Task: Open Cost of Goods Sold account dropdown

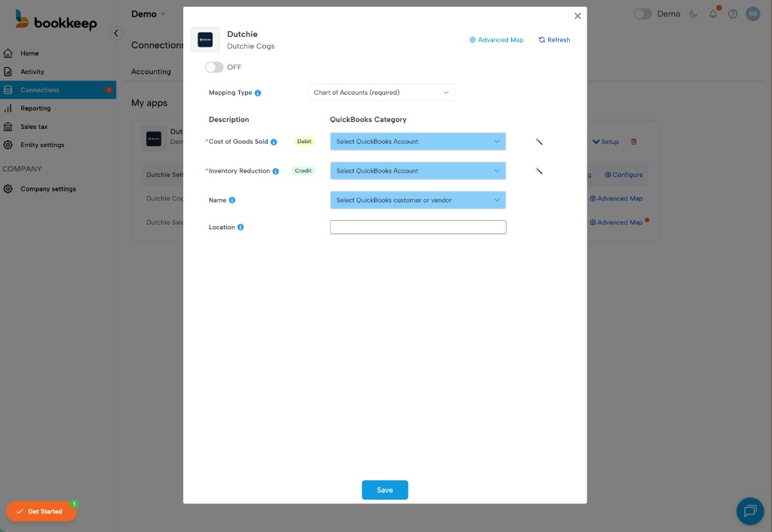Action: click(x=418, y=142)
